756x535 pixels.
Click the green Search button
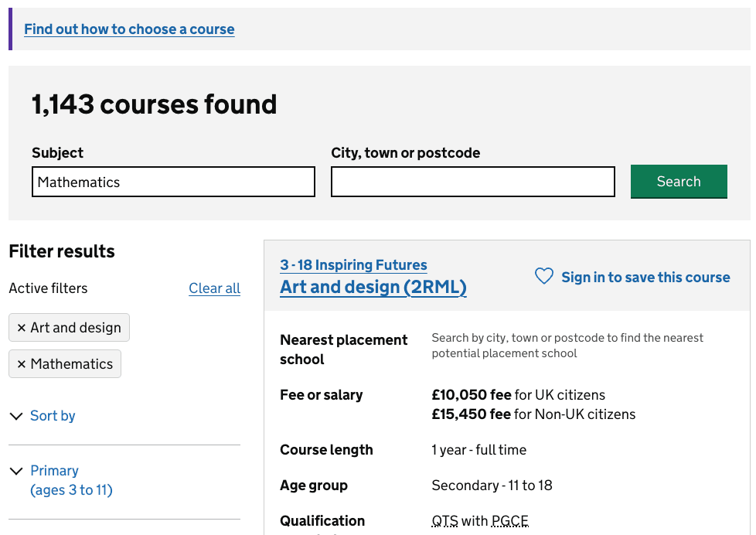click(x=679, y=182)
